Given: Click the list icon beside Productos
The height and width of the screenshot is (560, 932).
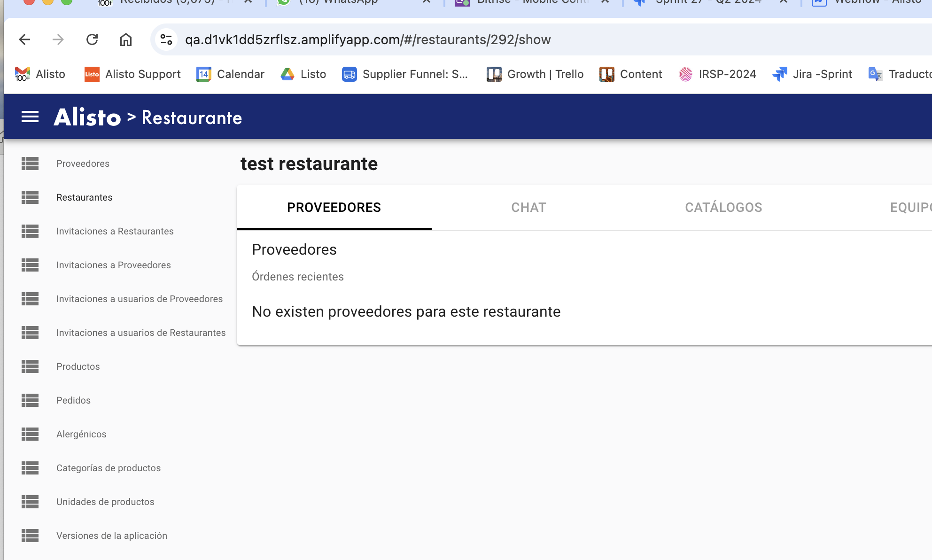Looking at the screenshot, I should (30, 366).
